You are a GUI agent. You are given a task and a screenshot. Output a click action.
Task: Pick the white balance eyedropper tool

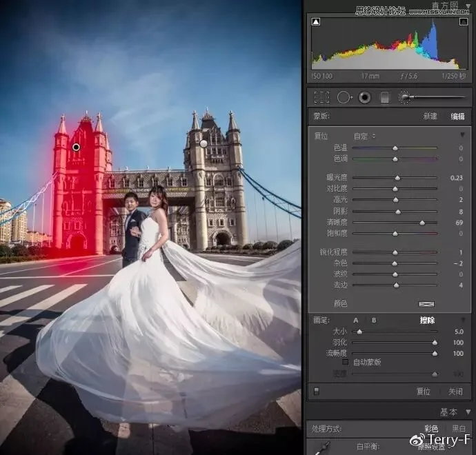[322, 448]
